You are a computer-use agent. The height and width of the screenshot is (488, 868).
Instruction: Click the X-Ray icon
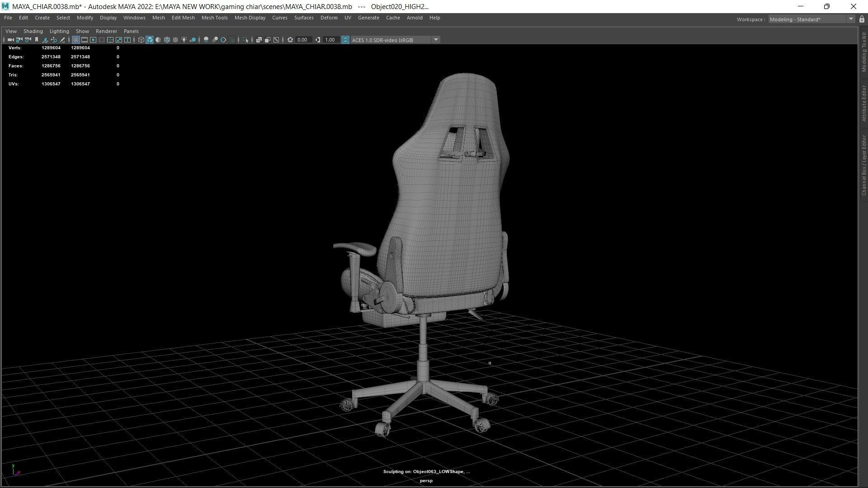click(x=259, y=40)
